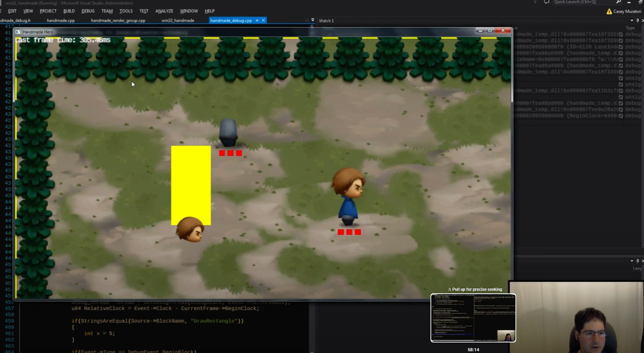Close the Handmade Hero game window

(503, 31)
